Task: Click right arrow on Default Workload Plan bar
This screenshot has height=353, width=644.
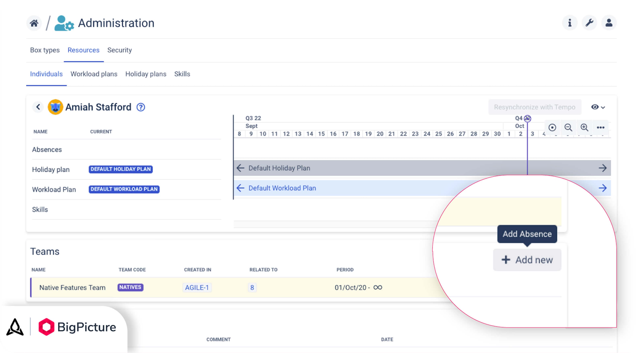Action: pos(603,188)
